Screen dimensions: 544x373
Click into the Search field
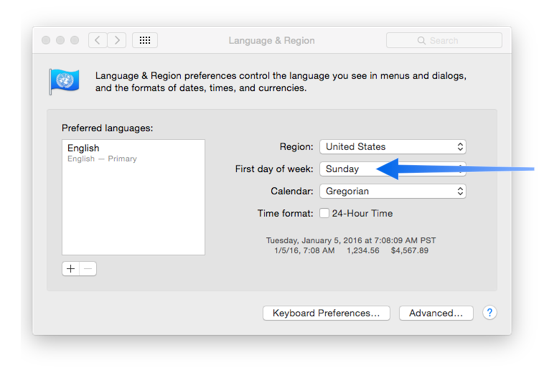coord(444,40)
